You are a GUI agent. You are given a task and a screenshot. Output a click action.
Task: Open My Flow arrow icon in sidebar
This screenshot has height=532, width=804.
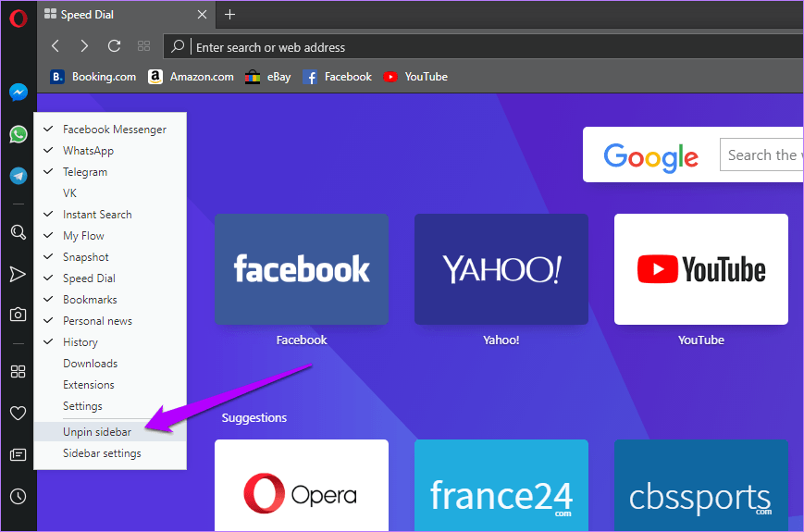point(18,274)
